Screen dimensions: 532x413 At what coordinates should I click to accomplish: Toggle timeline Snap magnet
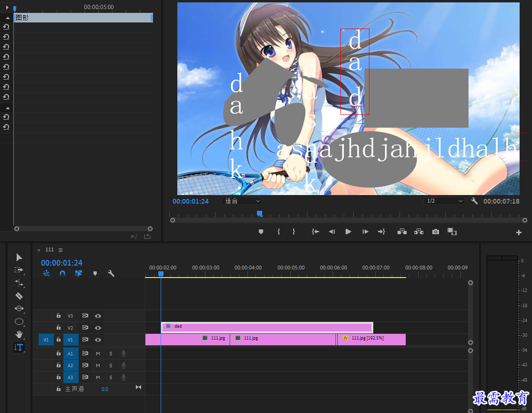tap(62, 273)
